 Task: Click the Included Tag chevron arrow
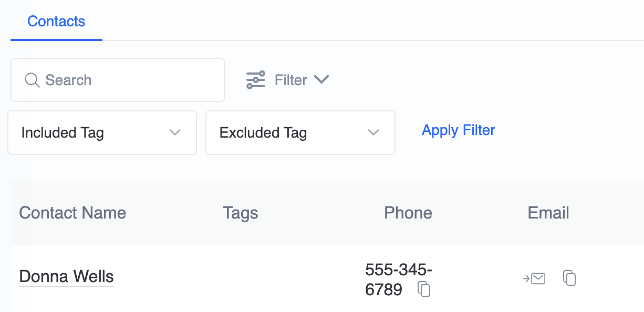click(175, 132)
